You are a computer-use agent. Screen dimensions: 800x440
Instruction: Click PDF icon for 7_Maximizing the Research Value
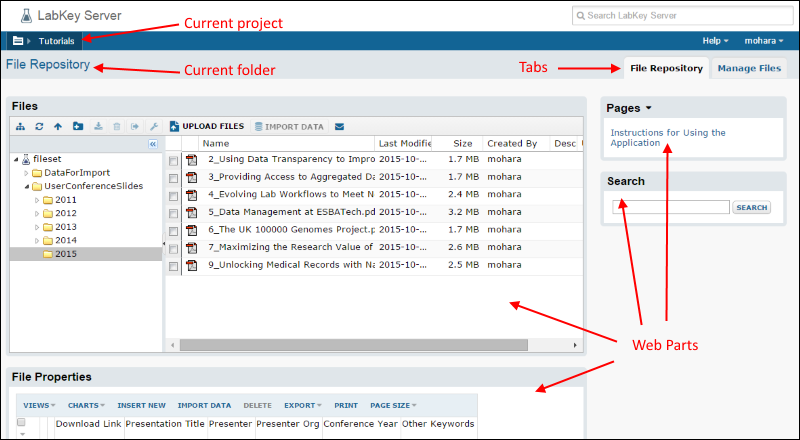click(192, 248)
